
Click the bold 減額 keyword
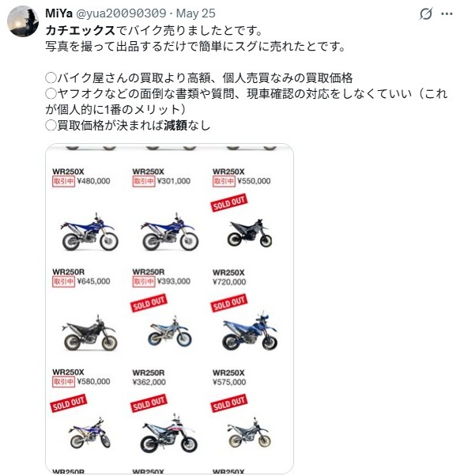click(x=175, y=125)
